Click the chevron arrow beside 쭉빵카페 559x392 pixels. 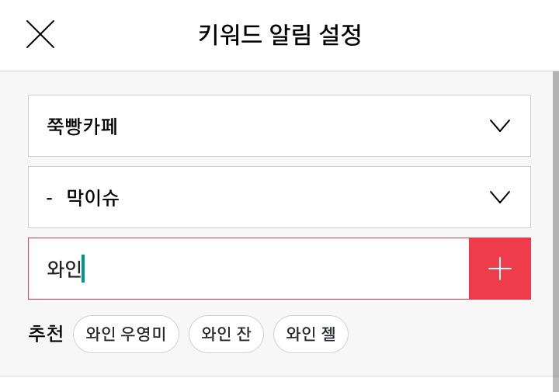point(500,126)
